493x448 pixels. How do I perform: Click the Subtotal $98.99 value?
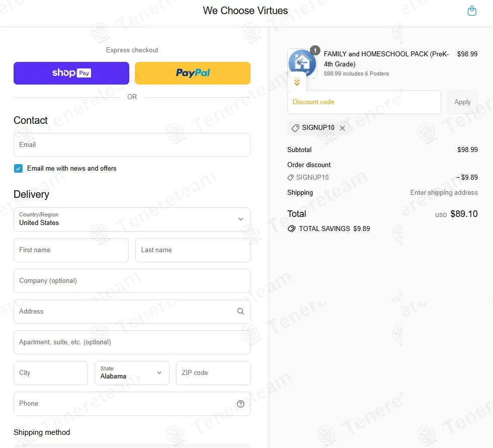click(x=467, y=150)
